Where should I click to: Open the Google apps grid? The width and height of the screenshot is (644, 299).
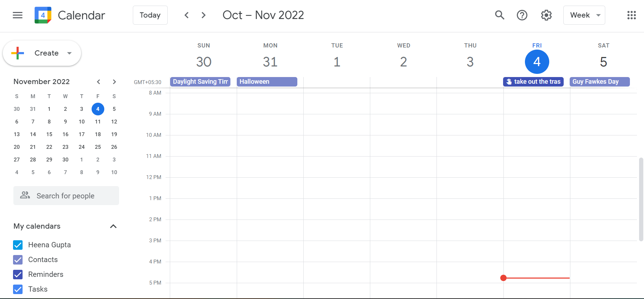631,15
